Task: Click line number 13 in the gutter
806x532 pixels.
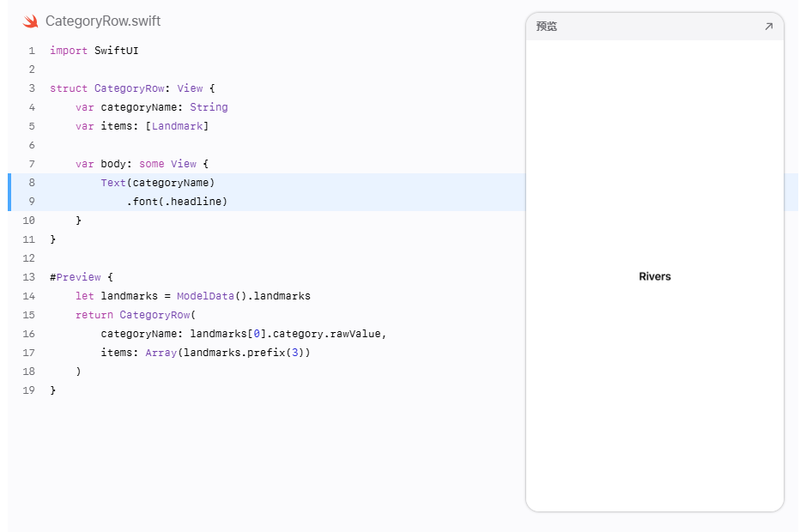Action: coord(29,277)
